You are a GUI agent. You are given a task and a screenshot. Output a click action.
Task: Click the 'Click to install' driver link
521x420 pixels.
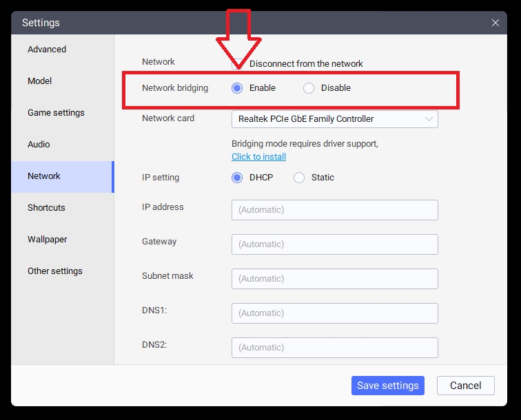click(258, 157)
